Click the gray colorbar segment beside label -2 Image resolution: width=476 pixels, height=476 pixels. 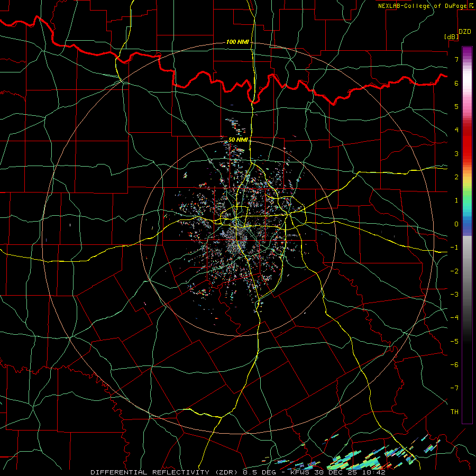click(467, 271)
